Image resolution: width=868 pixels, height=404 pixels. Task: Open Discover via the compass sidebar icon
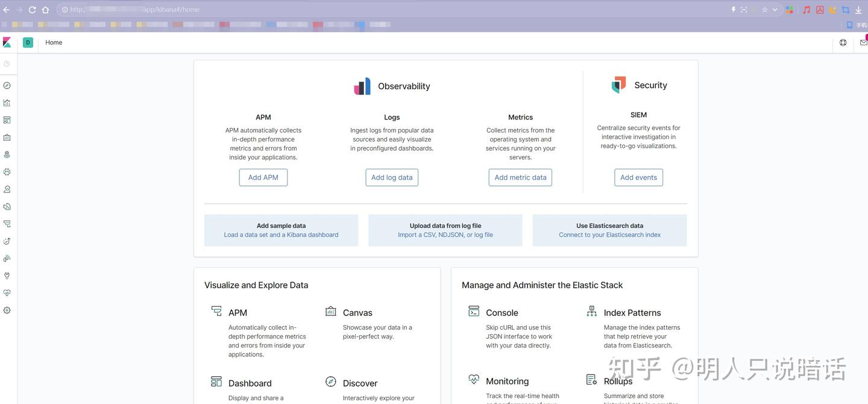[x=7, y=85]
